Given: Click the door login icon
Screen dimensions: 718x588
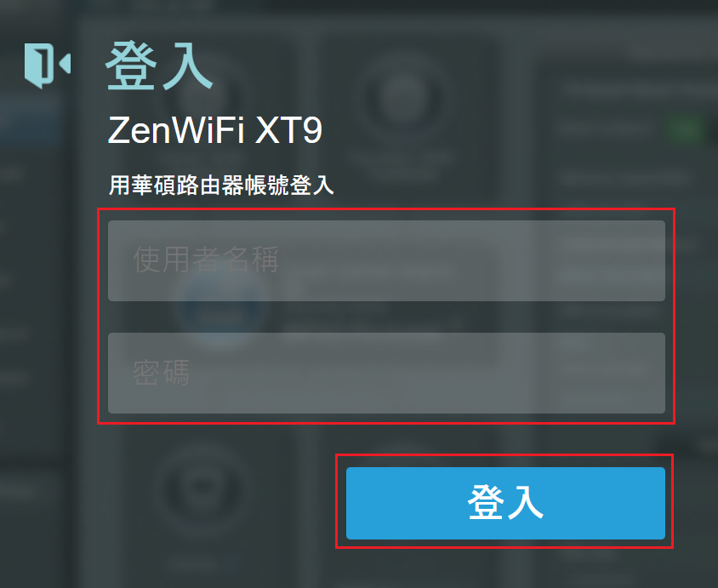Looking at the screenshot, I should [48, 66].
